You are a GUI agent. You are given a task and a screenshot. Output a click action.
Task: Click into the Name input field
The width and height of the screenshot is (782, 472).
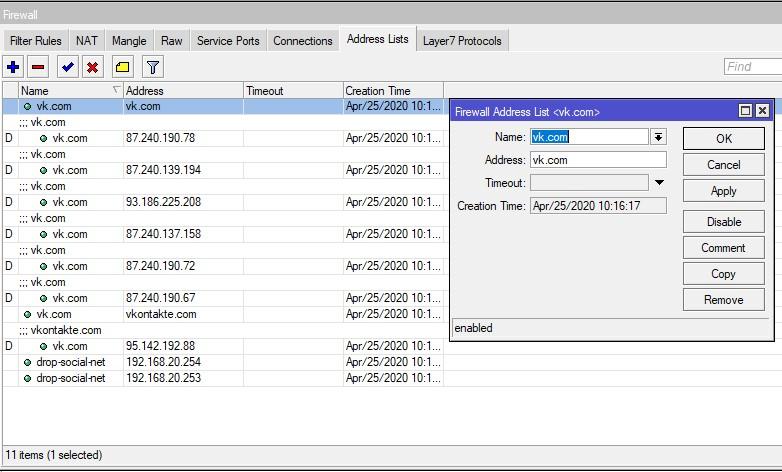point(589,137)
